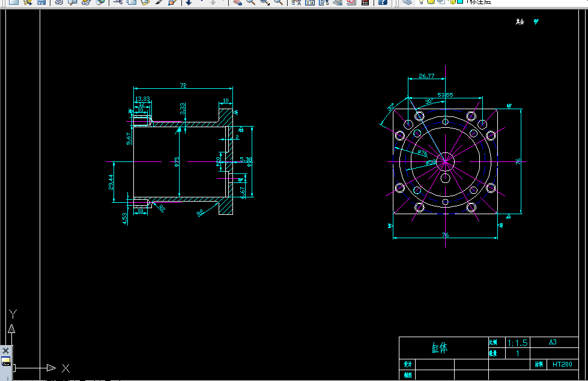Image resolution: width=588 pixels, height=381 pixels.
Task: Click the Undo arrow icon
Action: pos(189,2)
